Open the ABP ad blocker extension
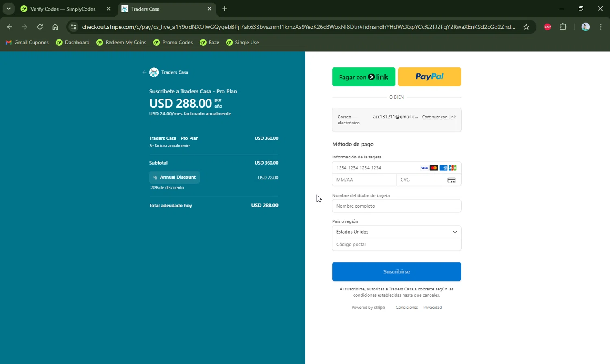 tap(547, 27)
